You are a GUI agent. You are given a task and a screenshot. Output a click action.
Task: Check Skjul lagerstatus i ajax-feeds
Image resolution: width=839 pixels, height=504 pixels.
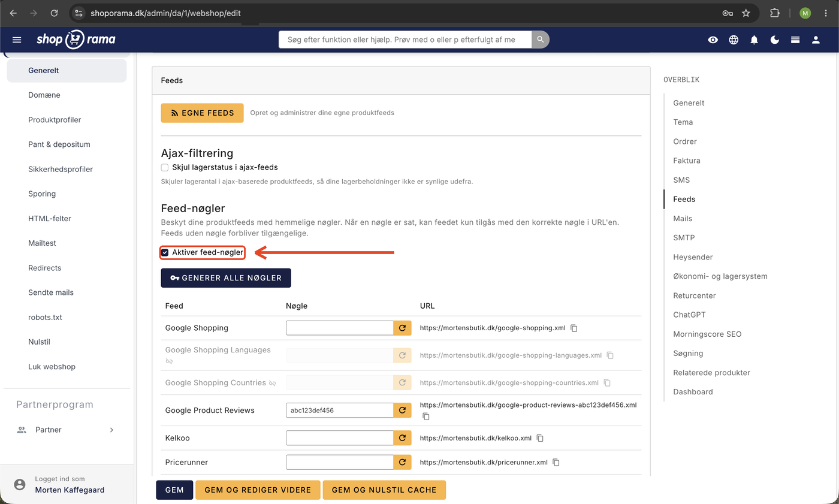pos(165,167)
